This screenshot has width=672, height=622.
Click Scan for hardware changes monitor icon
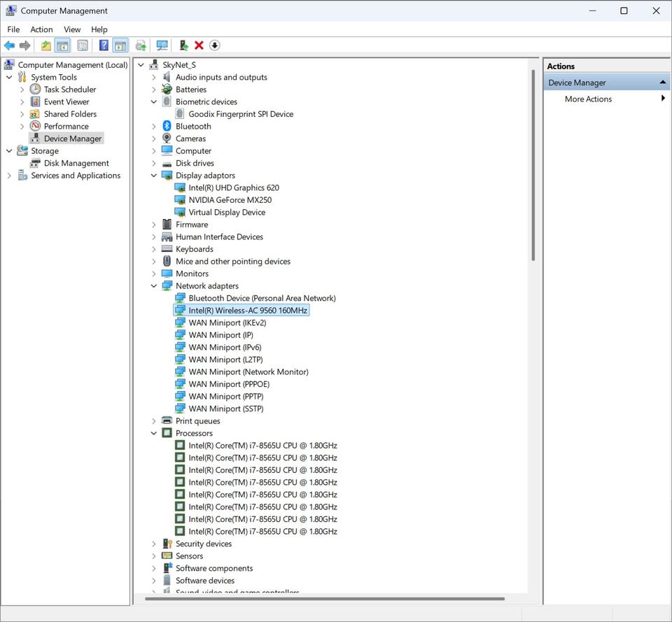pyautogui.click(x=162, y=45)
